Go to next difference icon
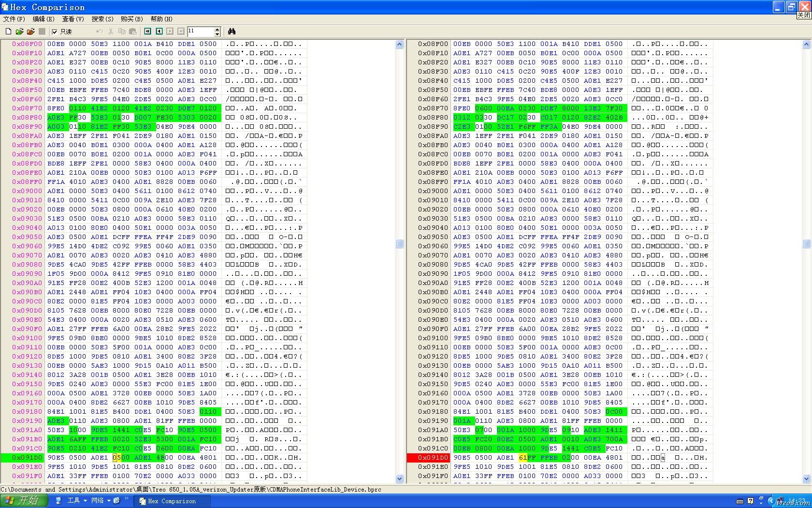 [x=170, y=31]
